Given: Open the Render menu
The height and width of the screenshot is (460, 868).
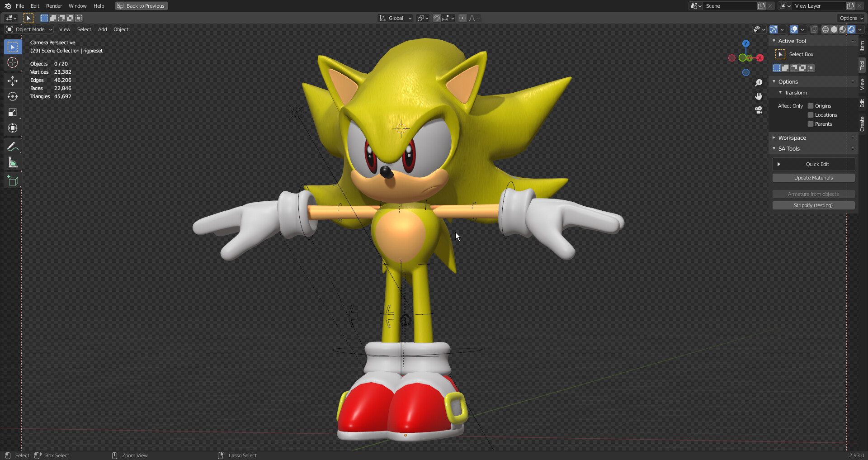Looking at the screenshot, I should (54, 6).
